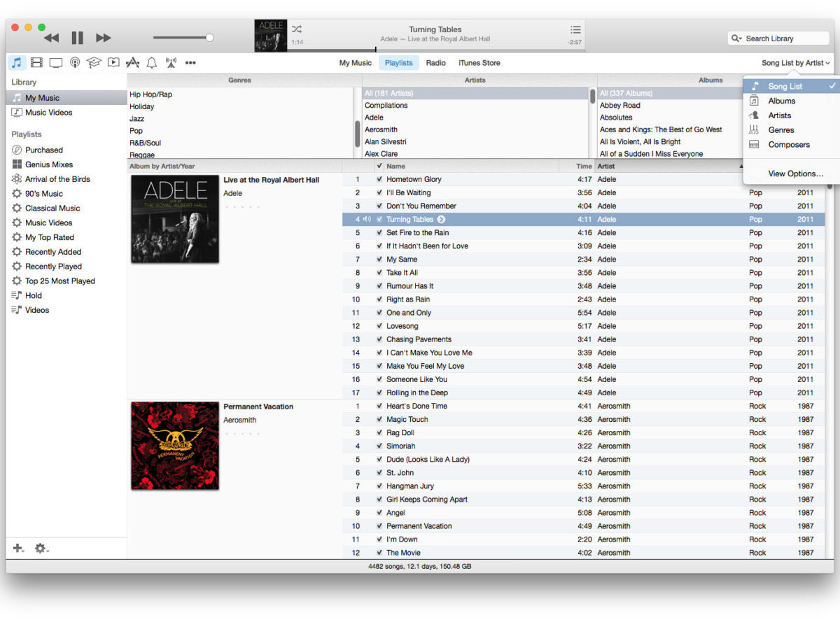The height and width of the screenshot is (622, 840).
Task: Uncheck the Rag Doll checkbox
Action: [x=379, y=432]
